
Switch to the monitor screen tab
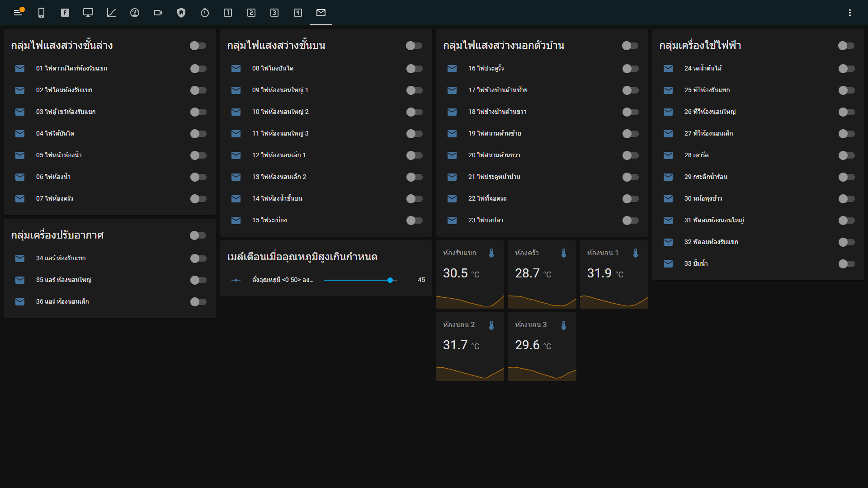[x=88, y=13]
